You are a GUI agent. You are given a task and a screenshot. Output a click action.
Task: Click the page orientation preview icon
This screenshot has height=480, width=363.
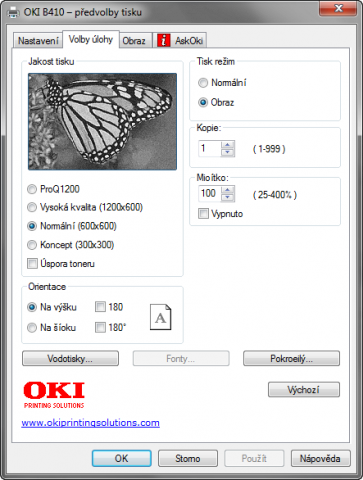pyautogui.click(x=160, y=317)
